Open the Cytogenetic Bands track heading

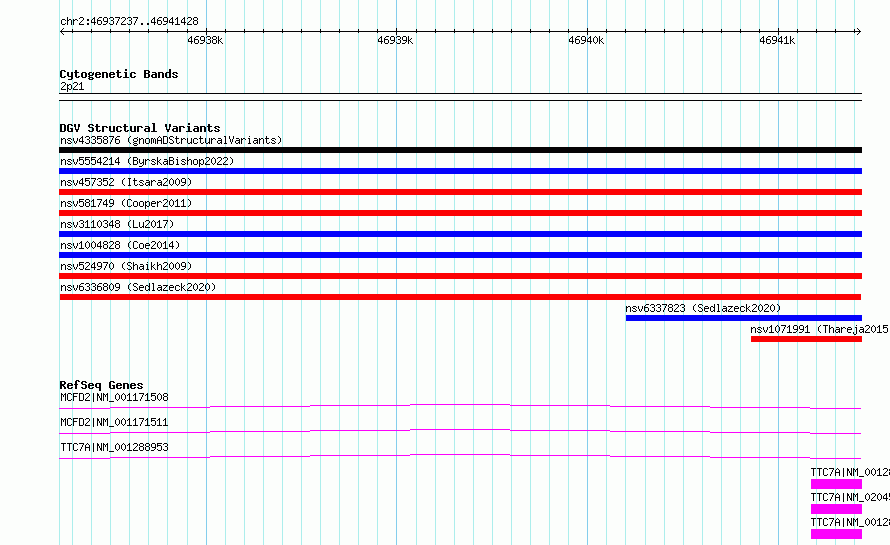[119, 74]
